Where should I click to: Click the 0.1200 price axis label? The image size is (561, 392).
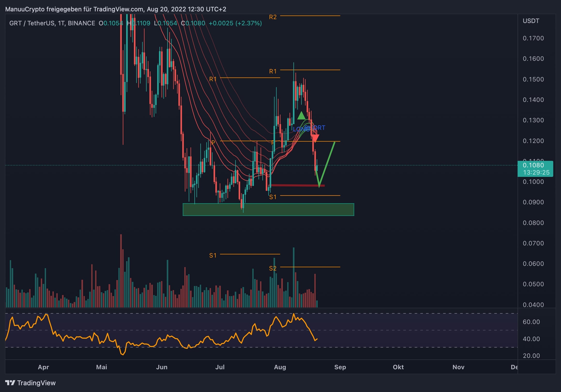533,141
